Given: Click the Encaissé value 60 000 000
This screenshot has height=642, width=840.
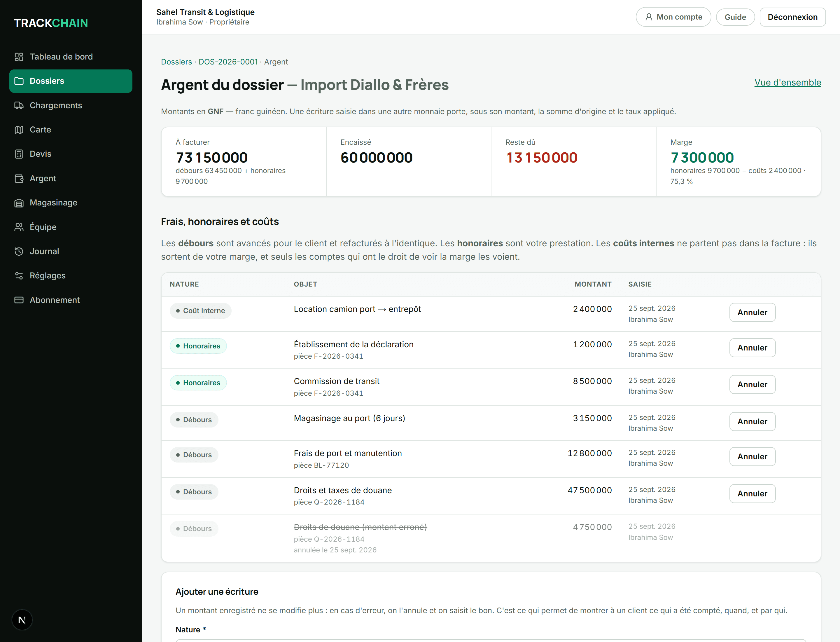Looking at the screenshot, I should [x=376, y=158].
